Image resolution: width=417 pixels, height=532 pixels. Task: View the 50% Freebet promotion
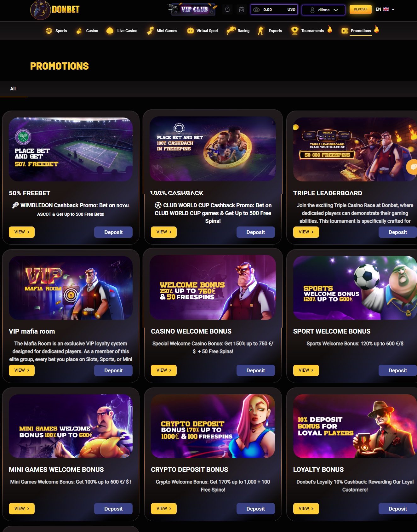(x=22, y=232)
